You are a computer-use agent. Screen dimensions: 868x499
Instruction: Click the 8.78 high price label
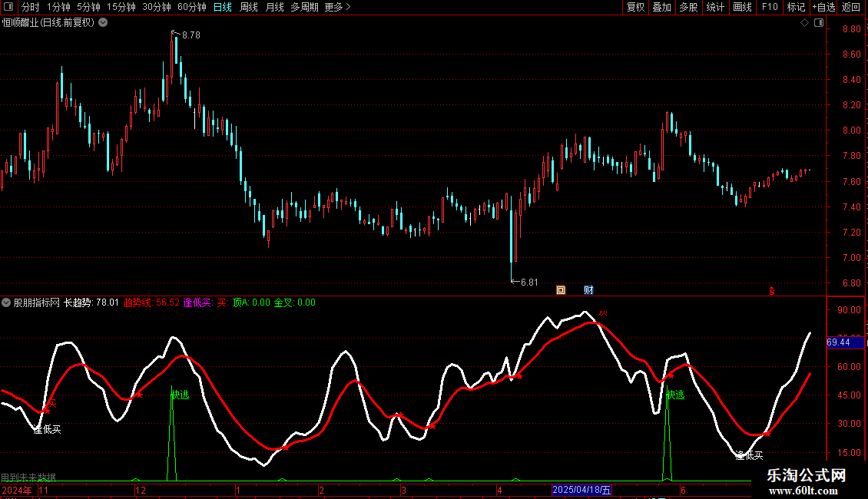click(191, 35)
